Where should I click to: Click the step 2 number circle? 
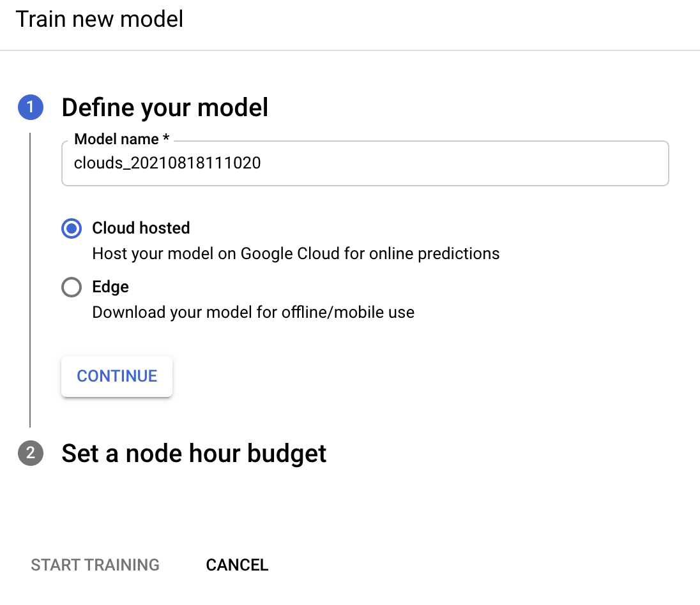[x=31, y=454]
